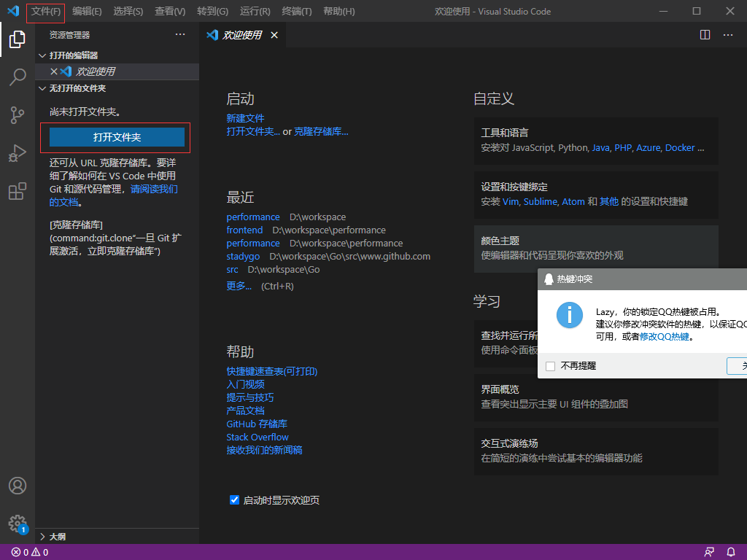
Task: Click the 克隆存储库... link
Action: [321, 131]
